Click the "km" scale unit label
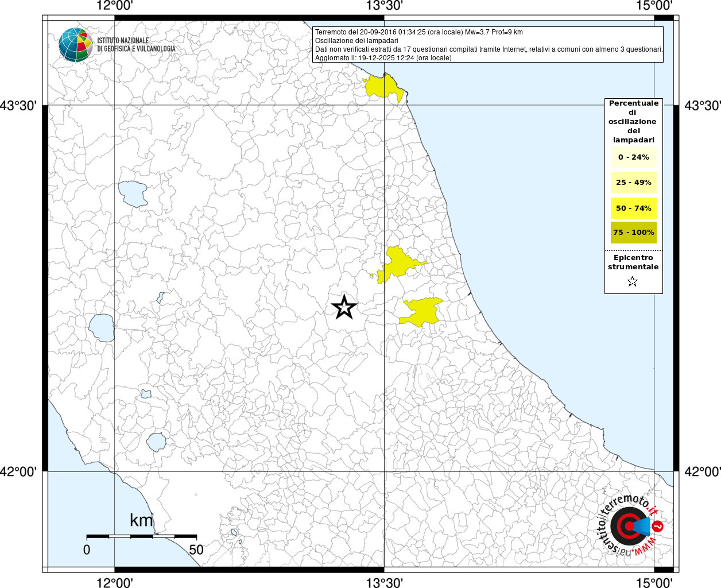 pos(141,520)
